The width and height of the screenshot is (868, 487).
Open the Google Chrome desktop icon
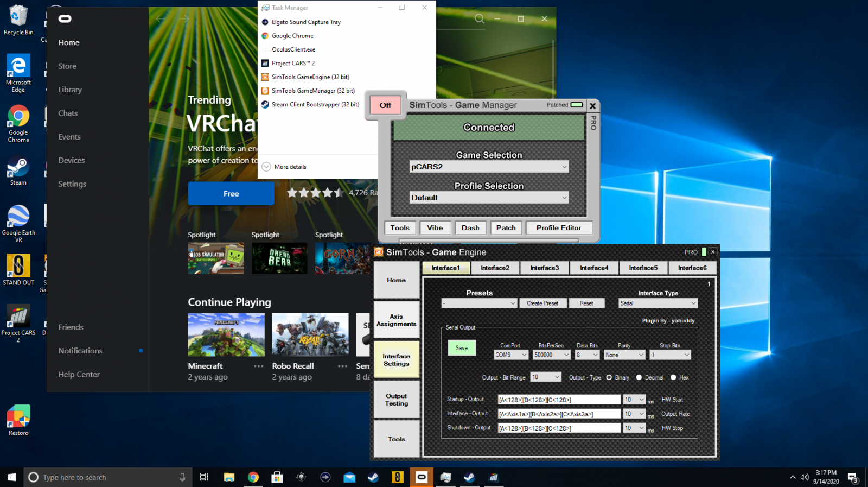point(18,124)
